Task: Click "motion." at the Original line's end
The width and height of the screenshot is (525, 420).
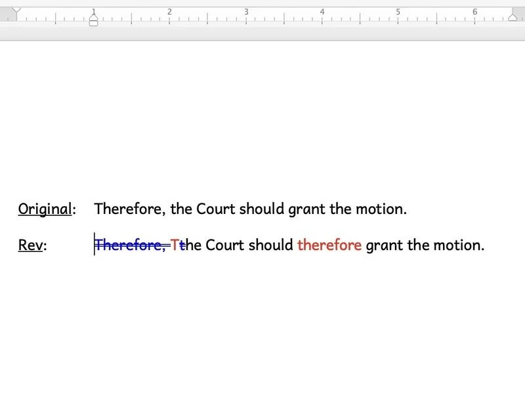Action: point(381,209)
